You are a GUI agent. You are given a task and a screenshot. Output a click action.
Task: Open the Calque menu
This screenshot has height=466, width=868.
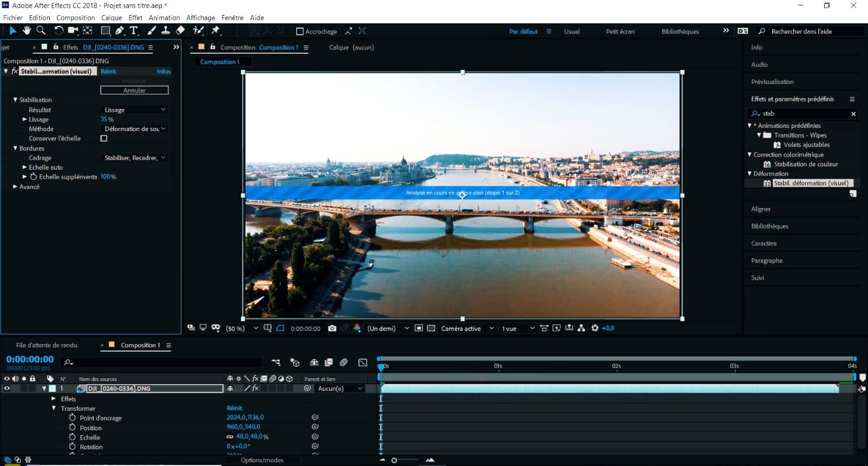coord(111,18)
